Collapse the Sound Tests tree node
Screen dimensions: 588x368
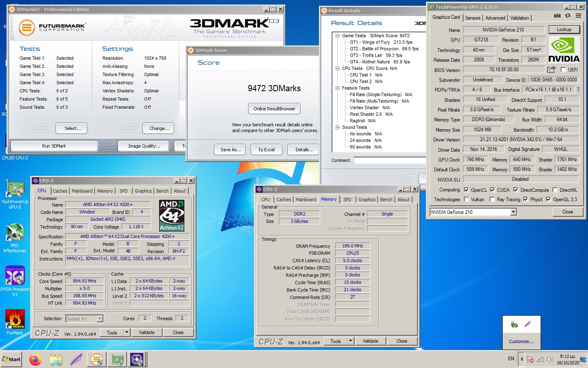point(338,127)
